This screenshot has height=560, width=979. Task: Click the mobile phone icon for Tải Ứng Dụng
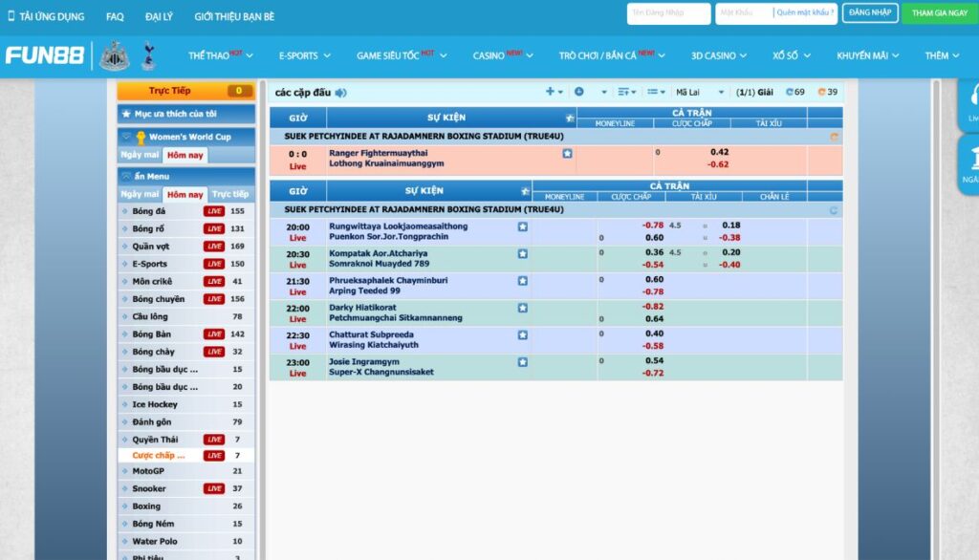(x=11, y=16)
